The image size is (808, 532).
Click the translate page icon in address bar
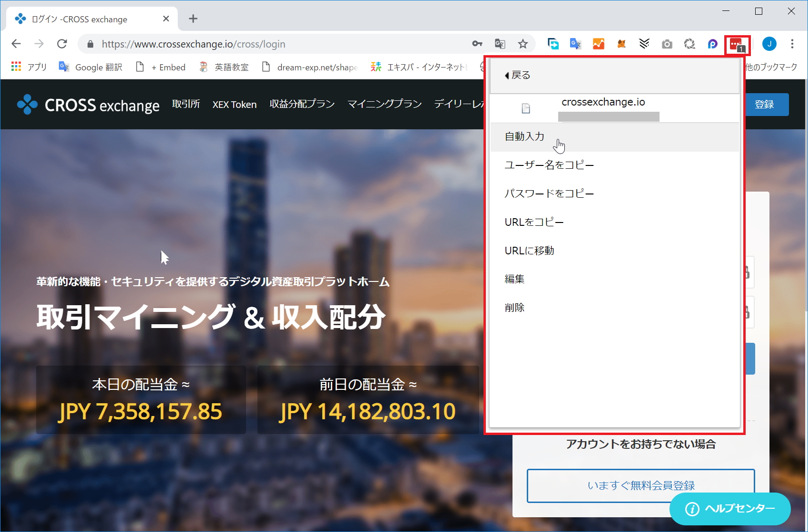pyautogui.click(x=500, y=44)
